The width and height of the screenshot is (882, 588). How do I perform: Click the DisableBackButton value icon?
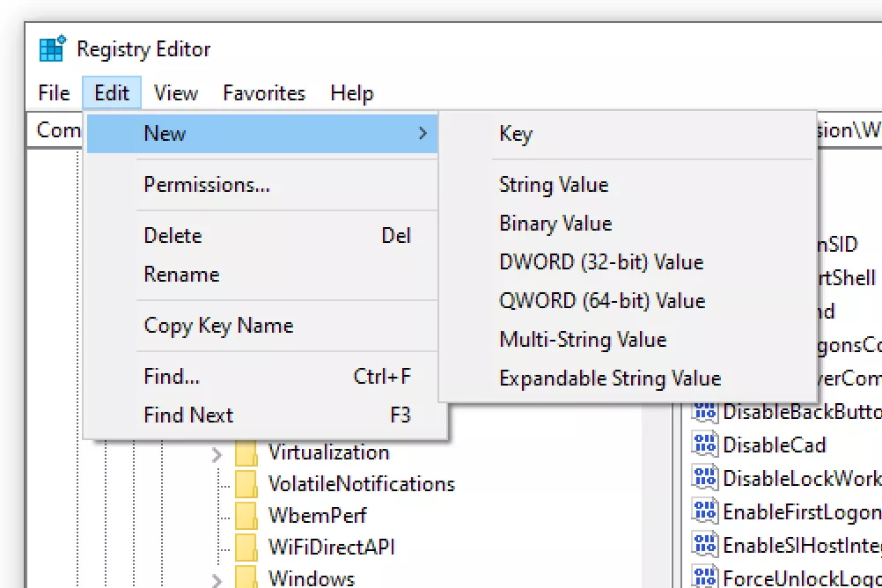[705, 412]
